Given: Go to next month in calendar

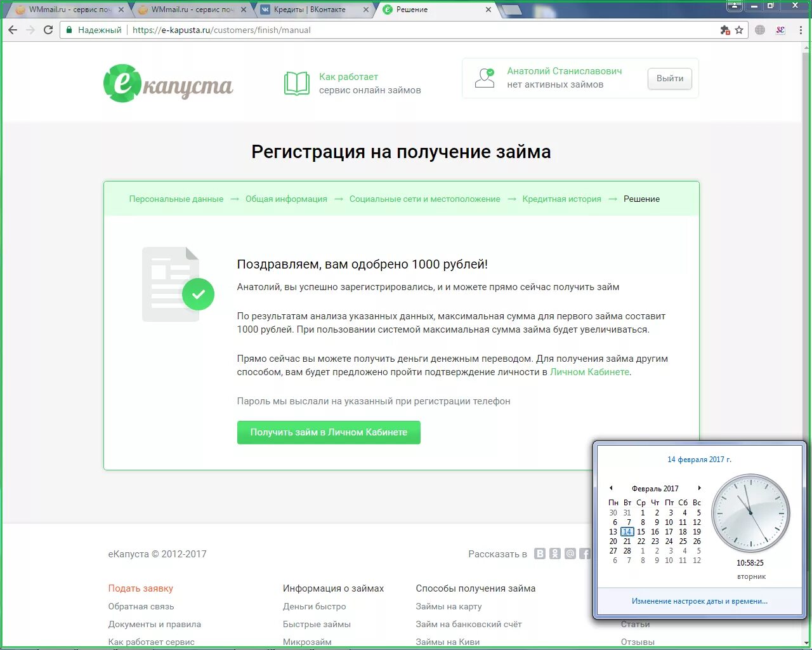Looking at the screenshot, I should pos(700,488).
